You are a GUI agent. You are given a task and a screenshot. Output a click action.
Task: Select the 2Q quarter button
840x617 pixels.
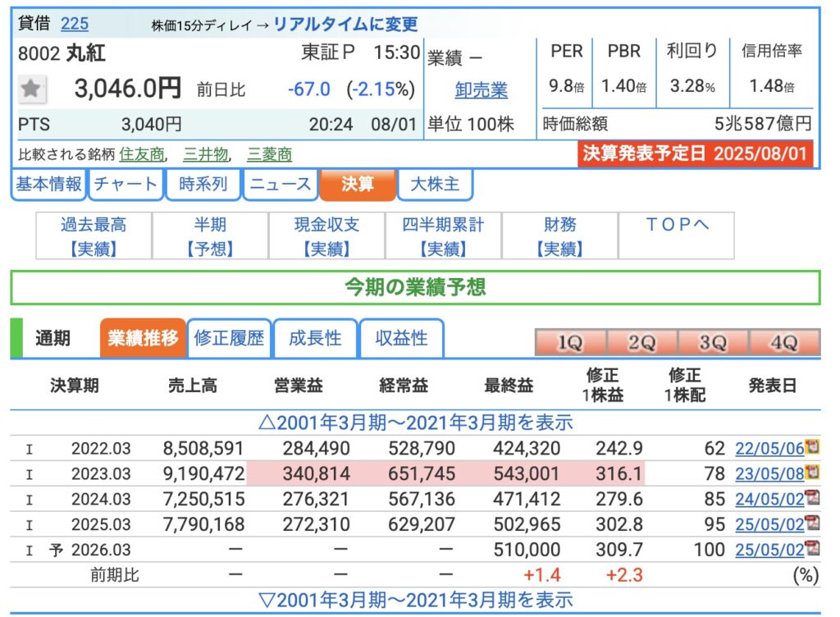[641, 342]
